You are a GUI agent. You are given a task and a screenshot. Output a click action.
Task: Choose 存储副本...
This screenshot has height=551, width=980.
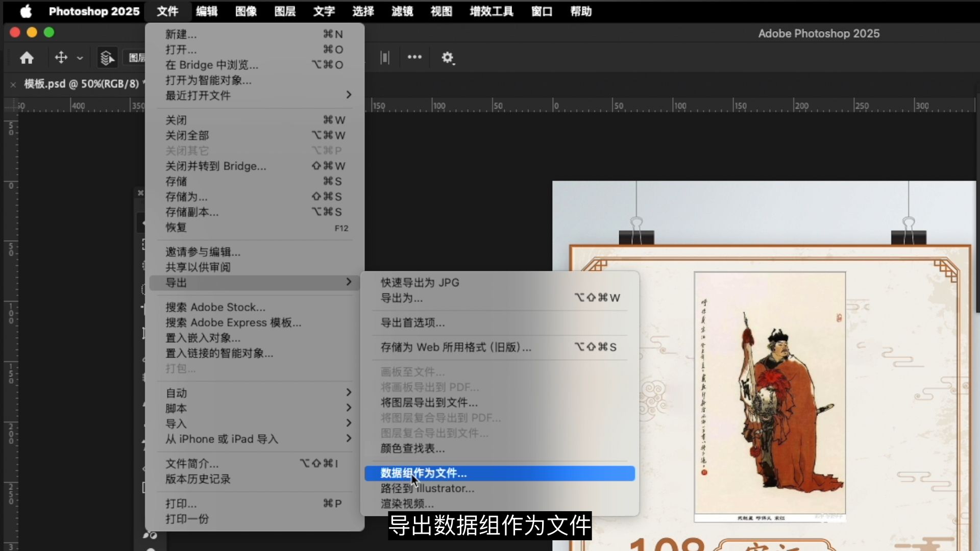[x=255, y=212]
